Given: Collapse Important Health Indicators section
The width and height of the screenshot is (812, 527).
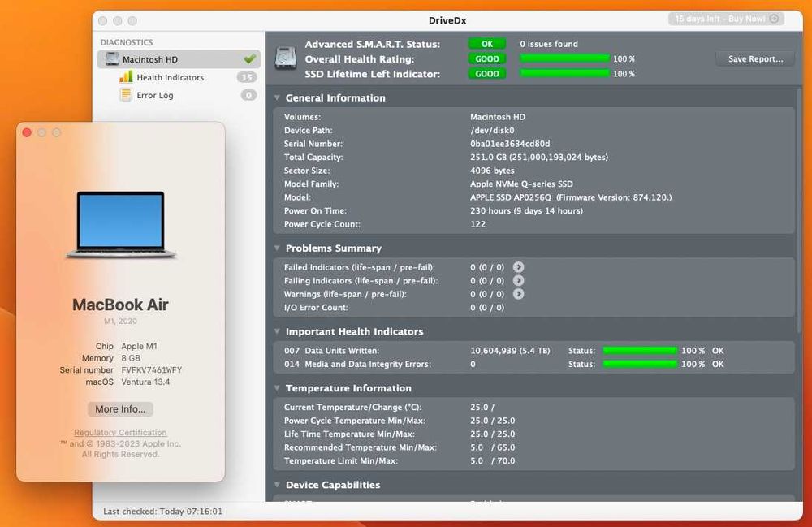Looking at the screenshot, I should (x=277, y=332).
